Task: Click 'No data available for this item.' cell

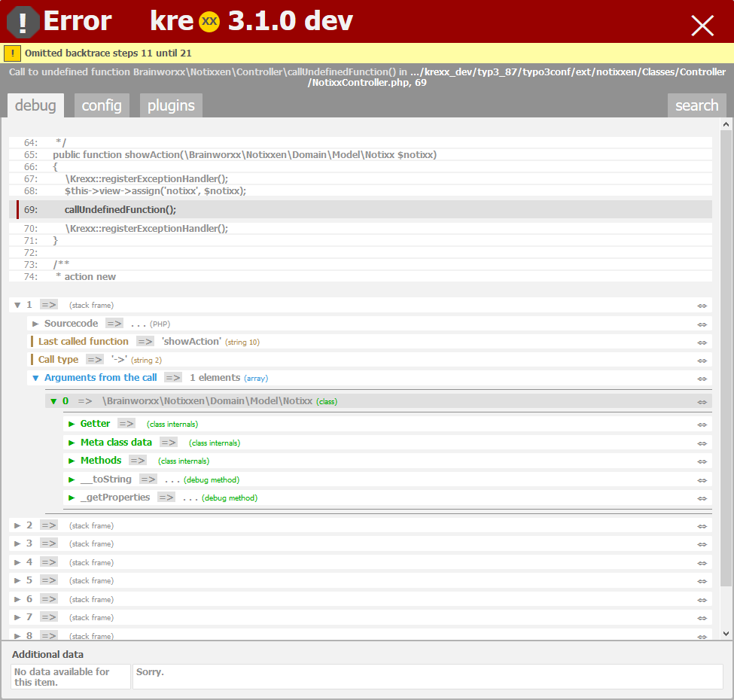Action: coord(71,677)
